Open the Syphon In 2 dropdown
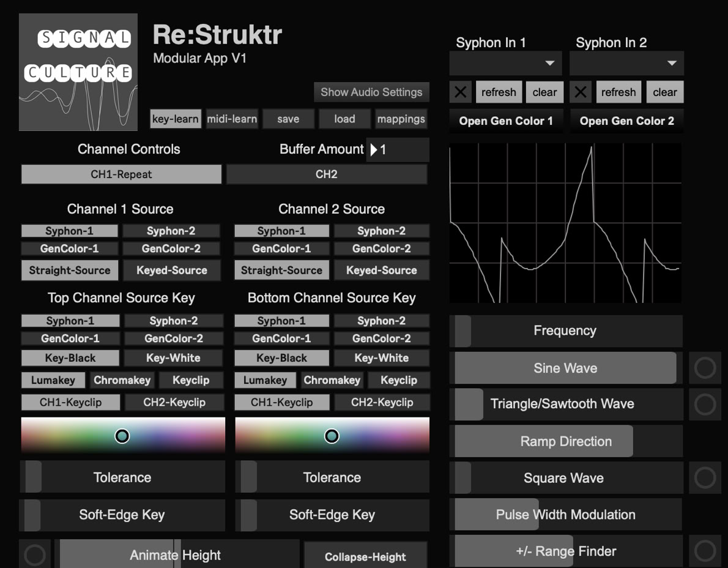The image size is (728, 568). pos(627,63)
